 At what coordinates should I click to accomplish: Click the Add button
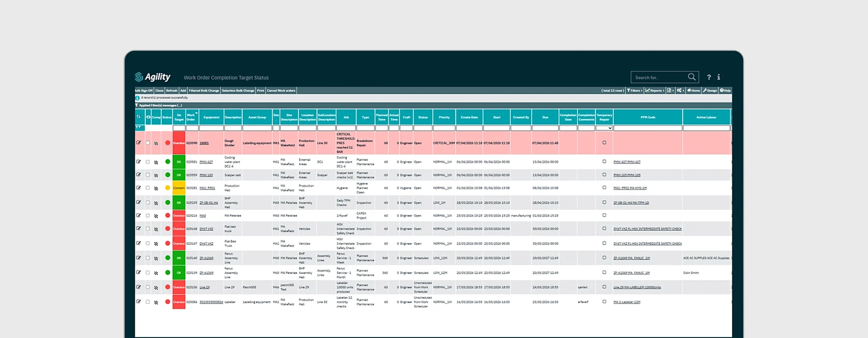point(183,90)
